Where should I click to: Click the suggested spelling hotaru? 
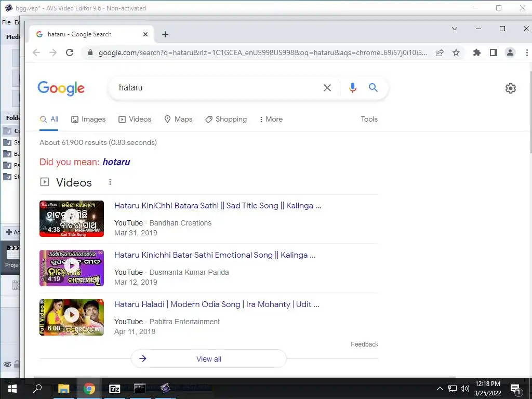coord(116,162)
